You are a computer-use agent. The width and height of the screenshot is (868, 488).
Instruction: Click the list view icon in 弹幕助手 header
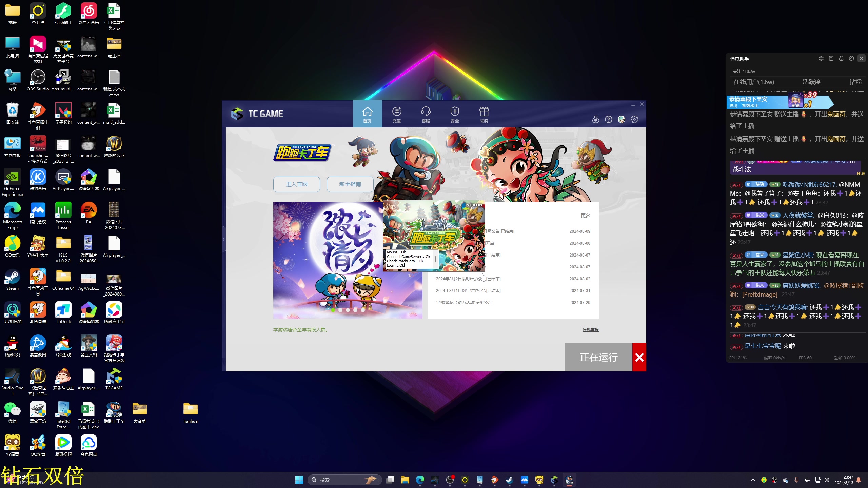831,59
